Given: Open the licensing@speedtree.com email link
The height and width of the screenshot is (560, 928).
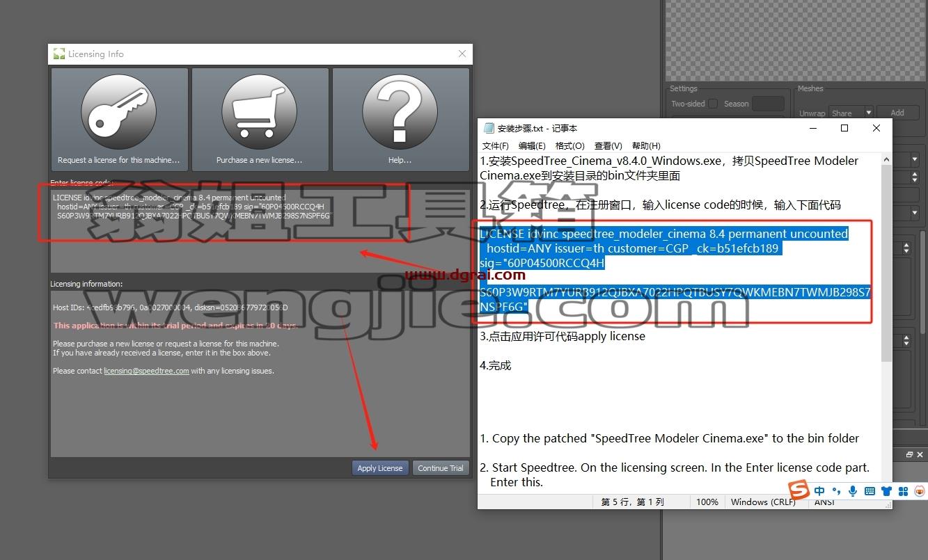Looking at the screenshot, I should tap(146, 371).
